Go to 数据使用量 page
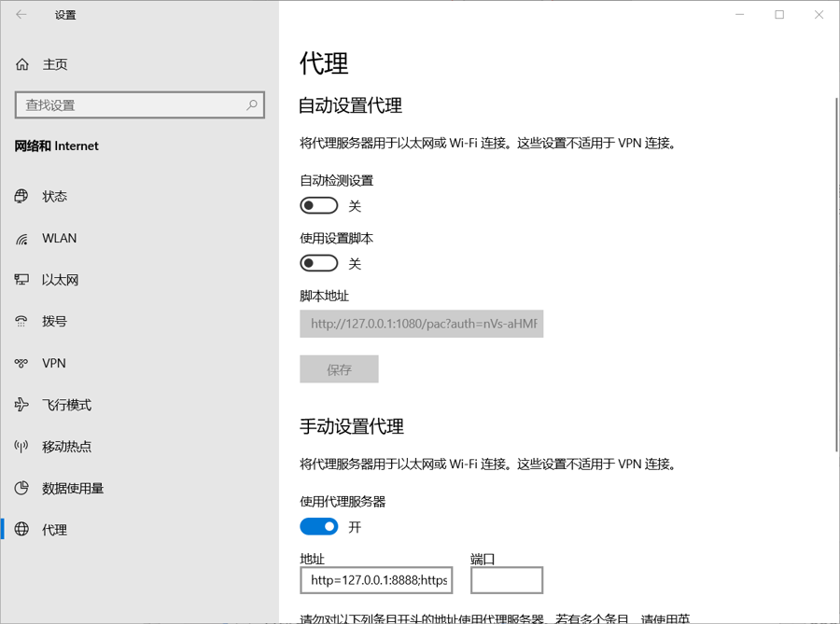 pos(72,488)
